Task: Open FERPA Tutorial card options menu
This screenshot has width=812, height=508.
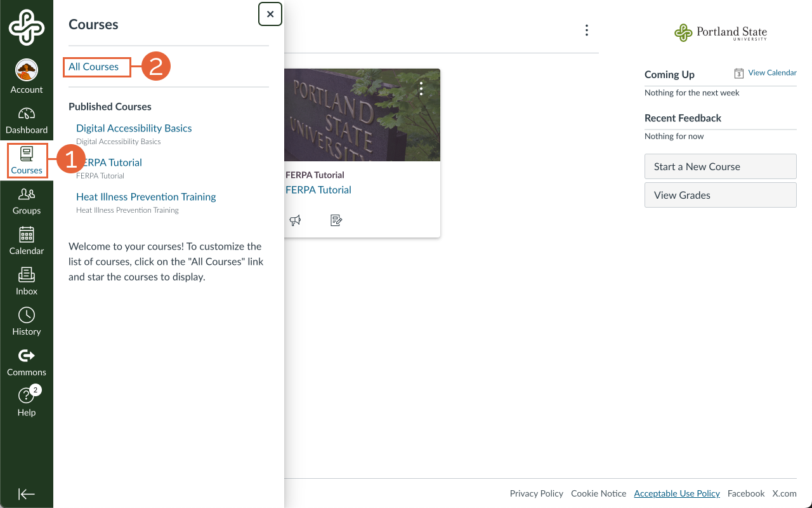Action: coord(421,89)
